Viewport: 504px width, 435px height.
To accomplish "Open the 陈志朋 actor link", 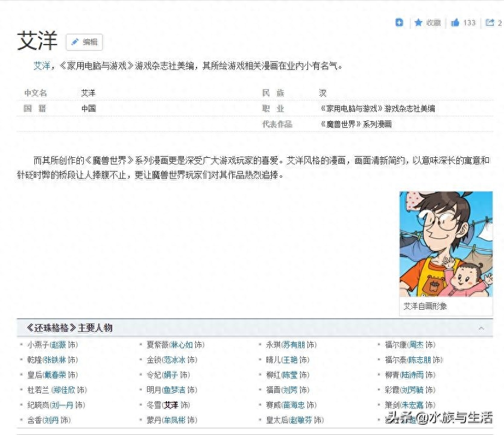I will click(x=420, y=360).
